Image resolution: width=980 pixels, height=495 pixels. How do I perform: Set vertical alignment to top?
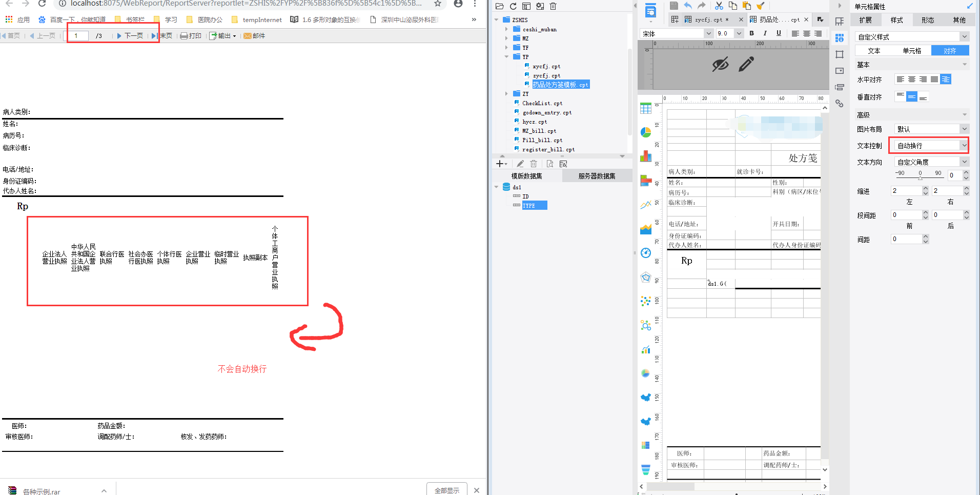pos(901,96)
